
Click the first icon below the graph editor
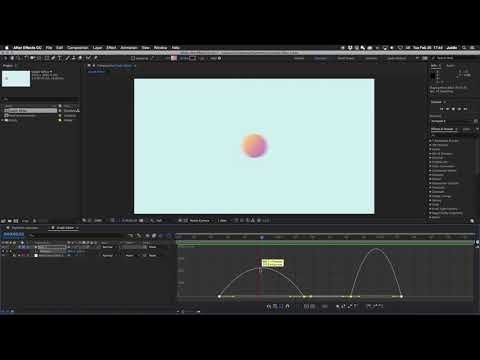point(268,306)
